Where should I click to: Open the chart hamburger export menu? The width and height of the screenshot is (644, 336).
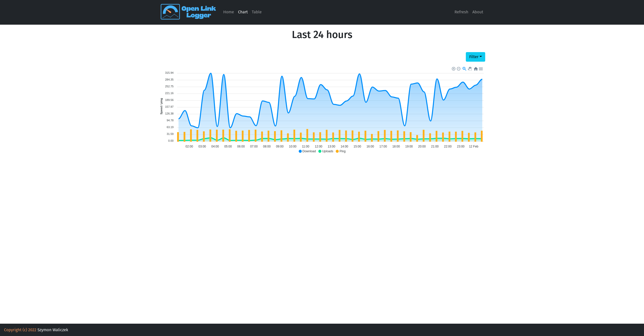click(x=481, y=69)
